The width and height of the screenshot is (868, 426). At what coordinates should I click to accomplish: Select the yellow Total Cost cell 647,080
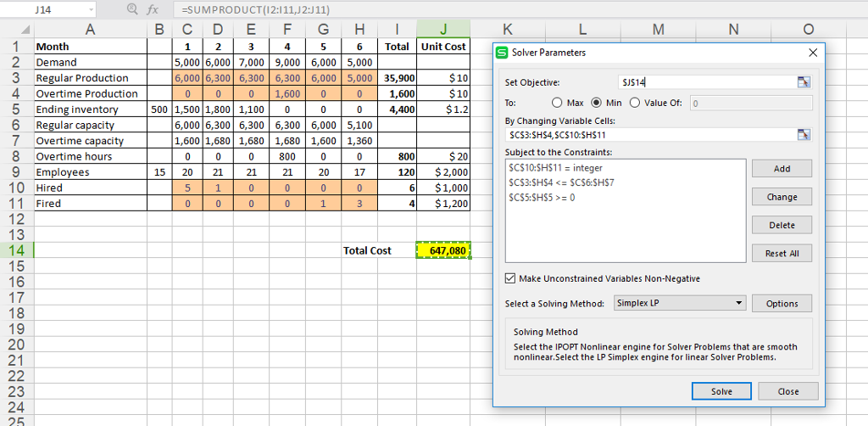[x=443, y=250]
